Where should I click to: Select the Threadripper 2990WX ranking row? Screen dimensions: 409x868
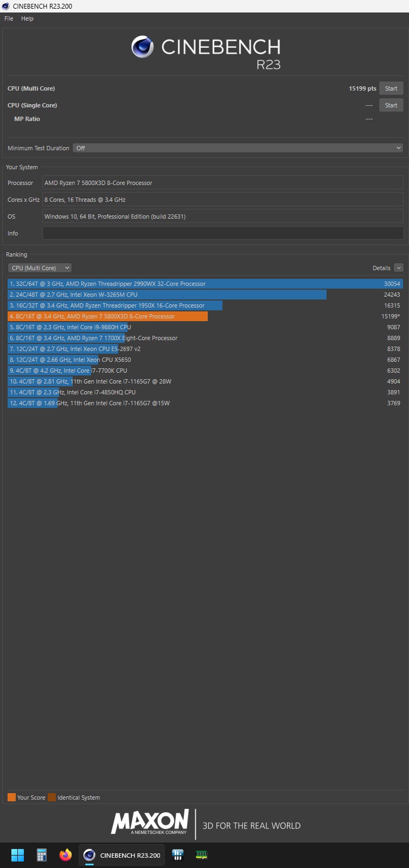pyautogui.click(x=205, y=284)
